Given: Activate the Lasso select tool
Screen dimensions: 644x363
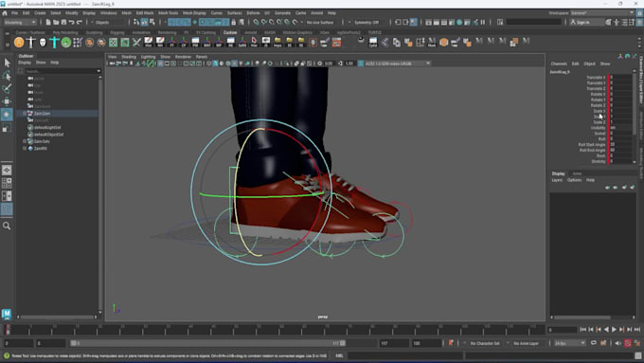Looking at the screenshot, I should pos(7,76).
